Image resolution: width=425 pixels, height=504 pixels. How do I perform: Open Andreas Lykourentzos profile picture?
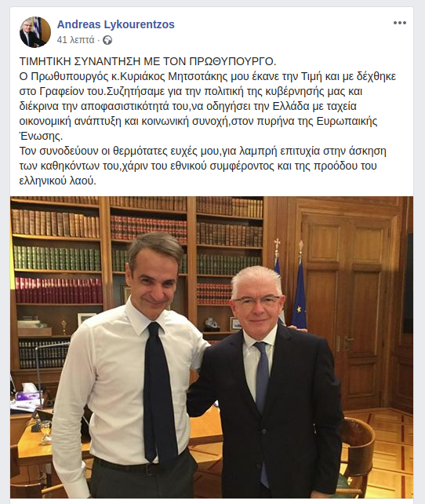click(35, 32)
